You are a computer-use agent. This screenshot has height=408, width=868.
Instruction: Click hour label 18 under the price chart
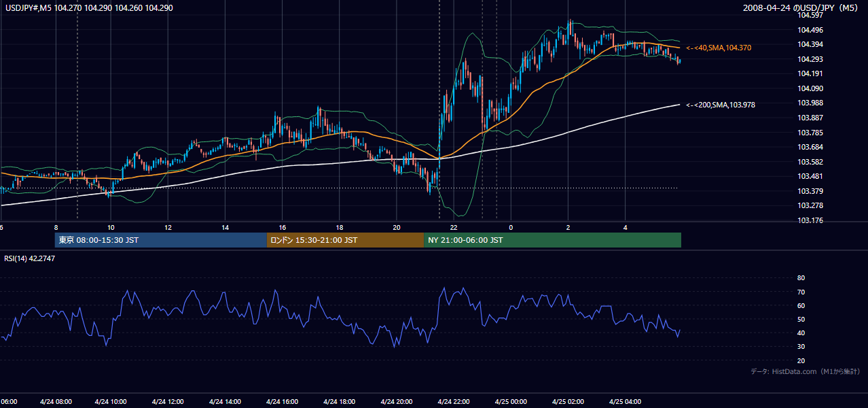340,227
